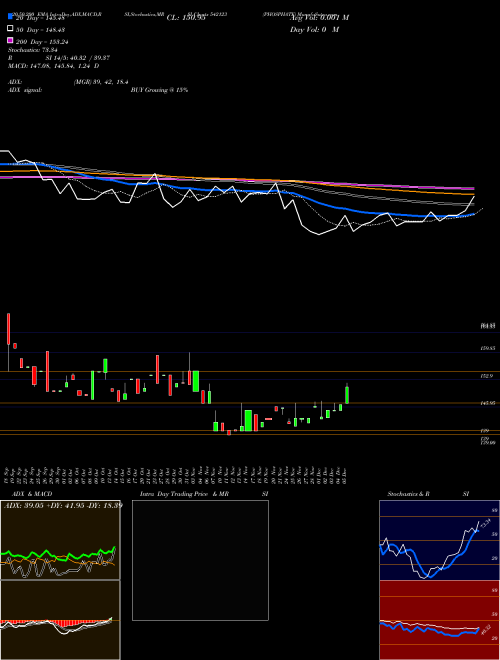This screenshot has height=660, width=500.
Task: Click the last green candlestick on chart
Action: click(347, 395)
